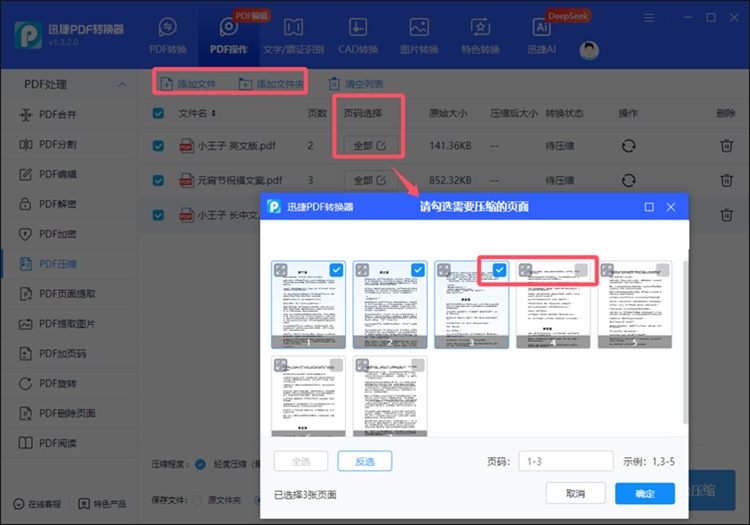750x525 pixels.
Task: Uncheck page 1 thumbnail checkbox
Action: [336, 270]
